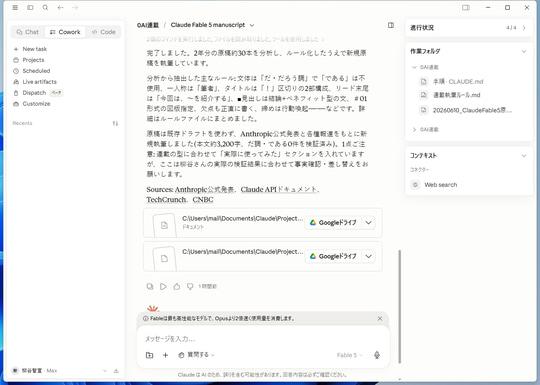This screenshot has height=385, width=540.
Task: Open the Anthropic公式発表 source link
Action: pyautogui.click(x=205, y=189)
